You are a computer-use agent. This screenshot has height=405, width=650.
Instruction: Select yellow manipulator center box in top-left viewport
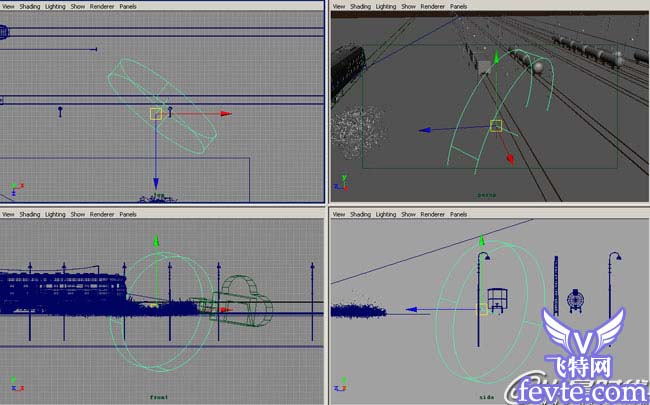[156, 114]
